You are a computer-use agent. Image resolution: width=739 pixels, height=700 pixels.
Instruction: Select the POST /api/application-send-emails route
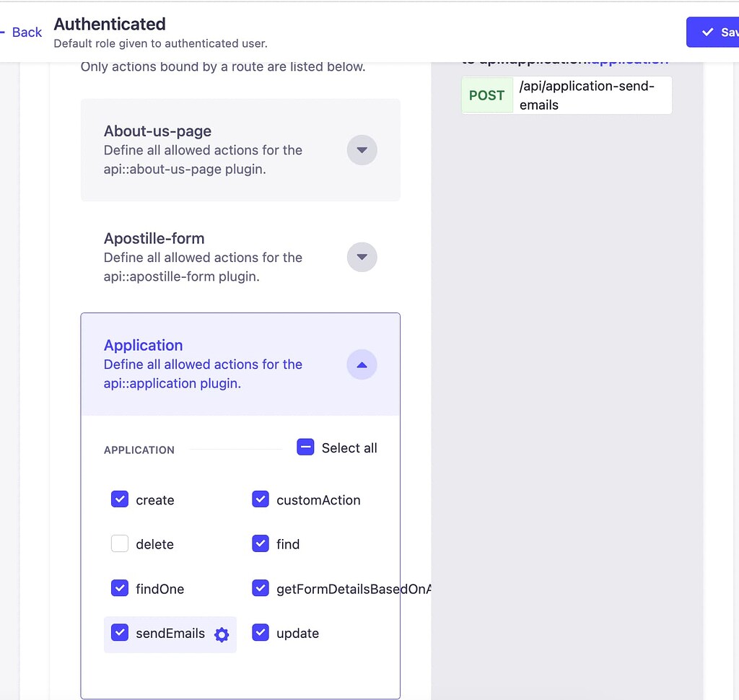567,95
